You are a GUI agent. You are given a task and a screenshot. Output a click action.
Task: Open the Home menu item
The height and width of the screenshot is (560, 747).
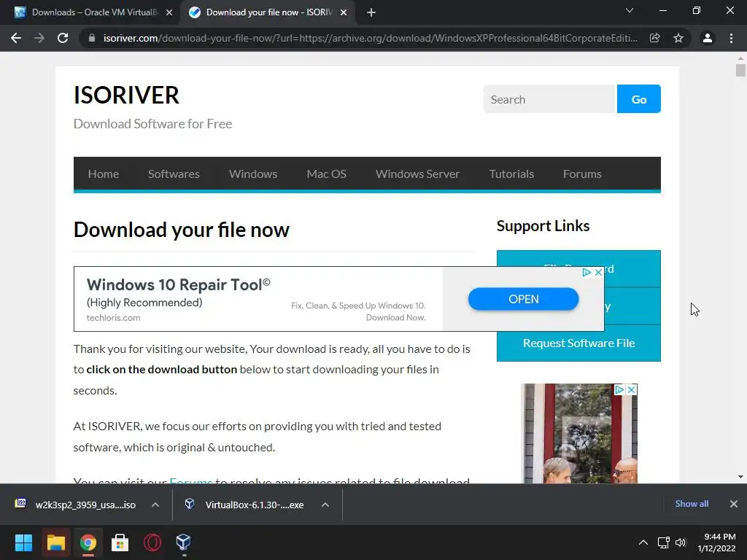tap(104, 174)
